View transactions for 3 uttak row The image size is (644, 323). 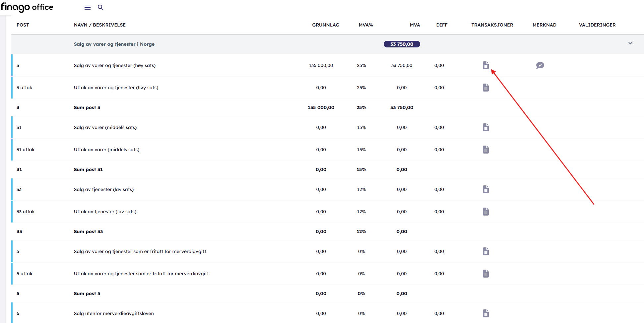click(x=485, y=88)
